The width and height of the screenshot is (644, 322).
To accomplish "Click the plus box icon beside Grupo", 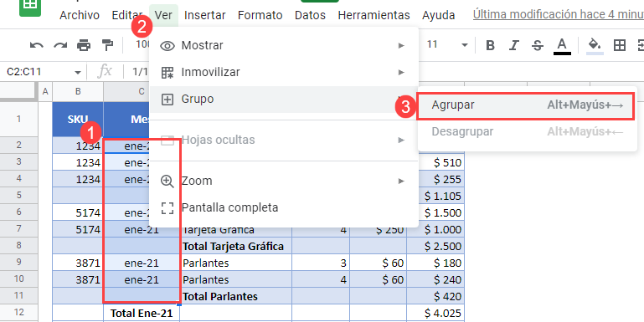I will [167, 100].
